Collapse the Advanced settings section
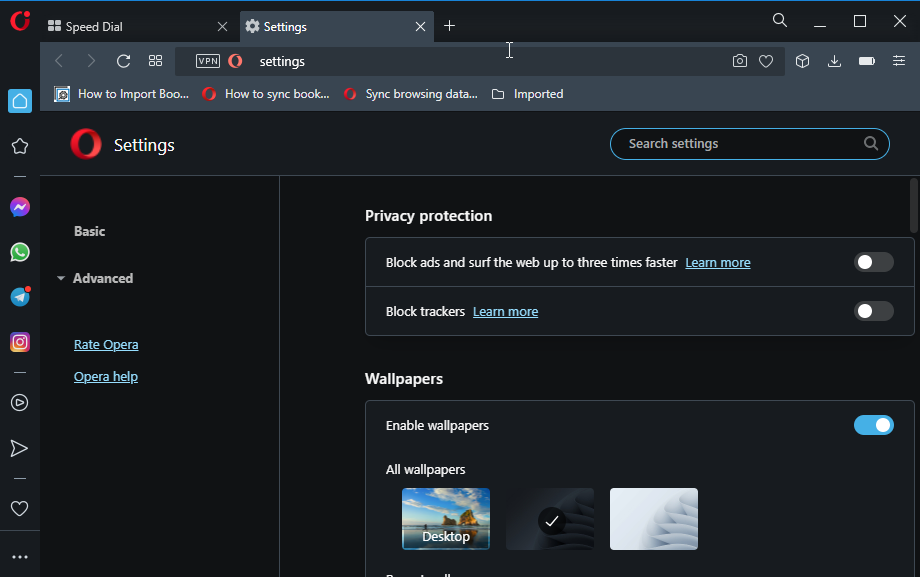920x577 pixels. coord(95,278)
